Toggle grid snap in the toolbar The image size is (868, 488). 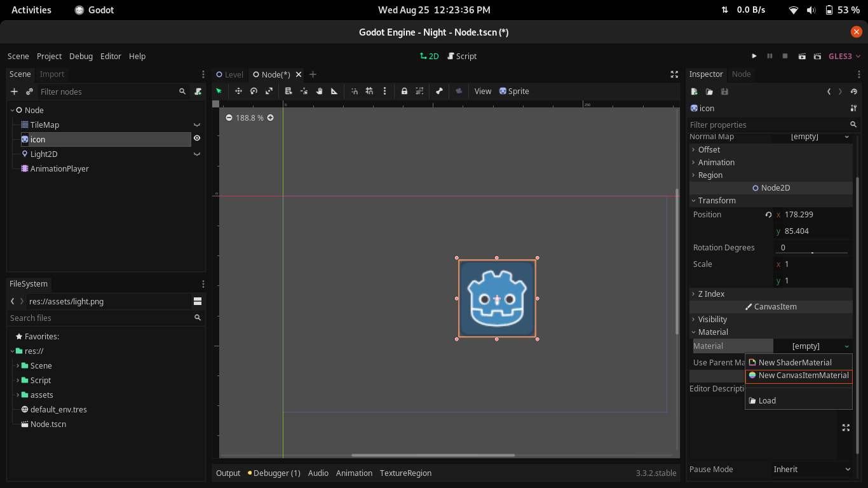369,91
